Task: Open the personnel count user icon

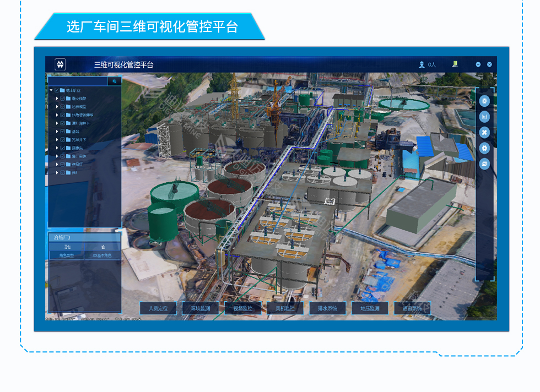Action: [x=422, y=64]
